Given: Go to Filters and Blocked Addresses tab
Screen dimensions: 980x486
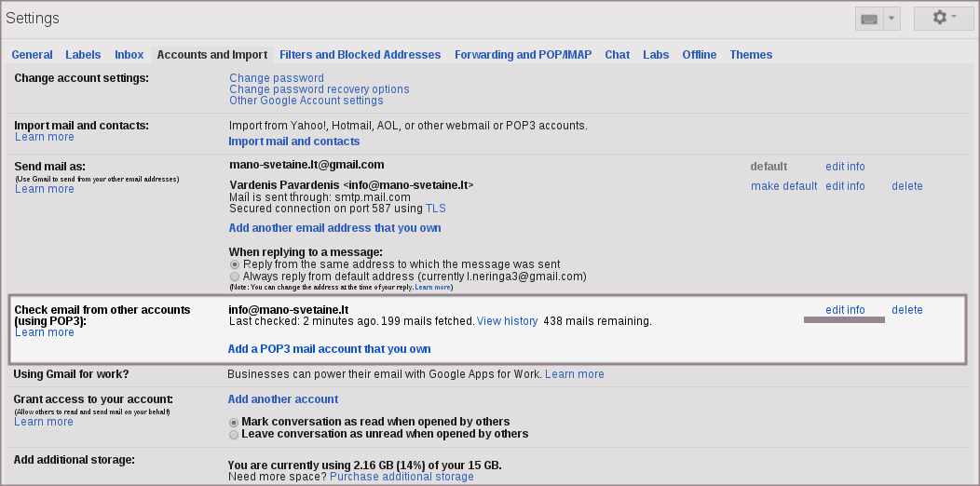Looking at the screenshot, I should point(360,55).
